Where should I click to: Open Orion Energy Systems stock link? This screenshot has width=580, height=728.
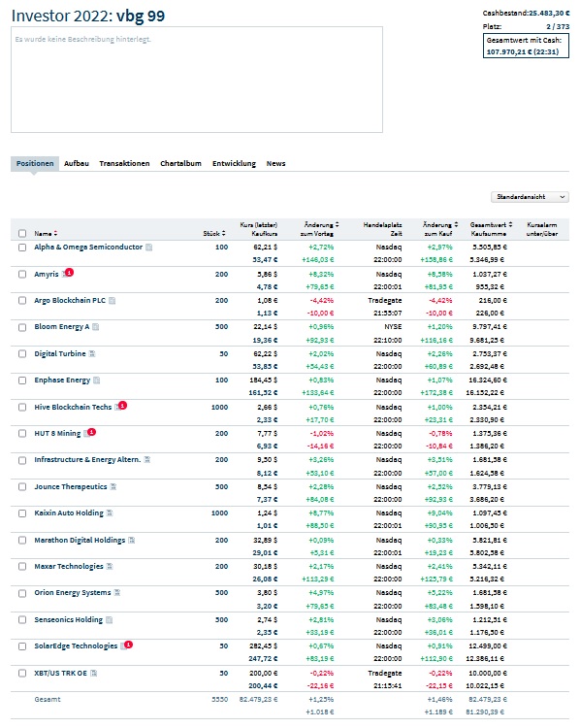(73, 593)
